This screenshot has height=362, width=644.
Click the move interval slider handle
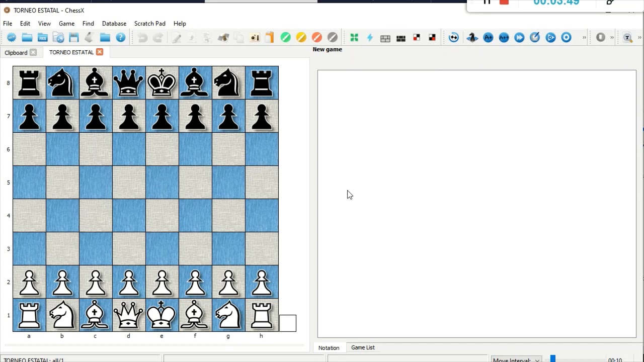pos(553,359)
